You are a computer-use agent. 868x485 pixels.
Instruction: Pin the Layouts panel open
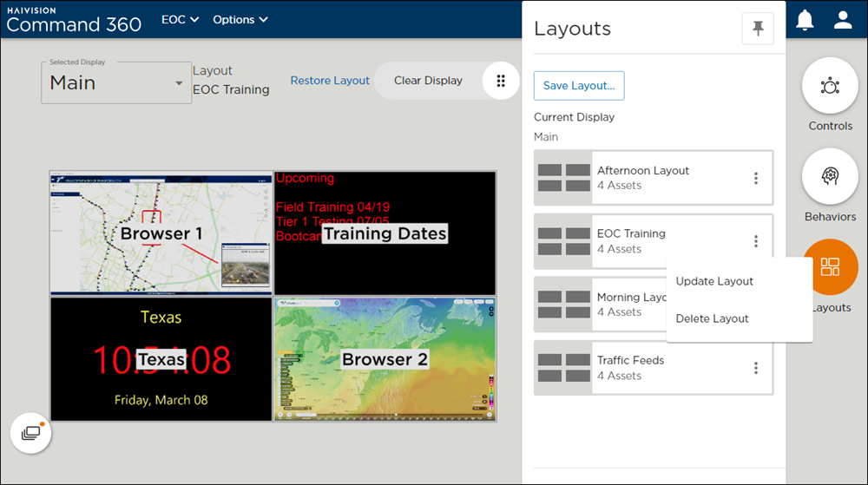pyautogui.click(x=757, y=29)
